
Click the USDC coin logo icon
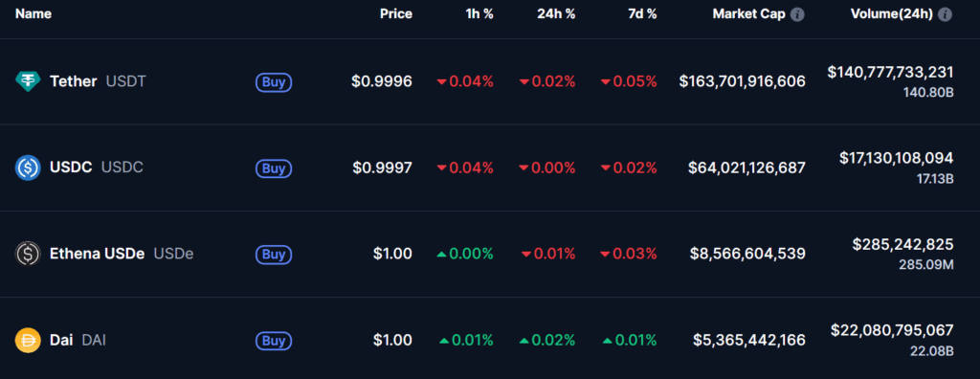click(x=28, y=167)
